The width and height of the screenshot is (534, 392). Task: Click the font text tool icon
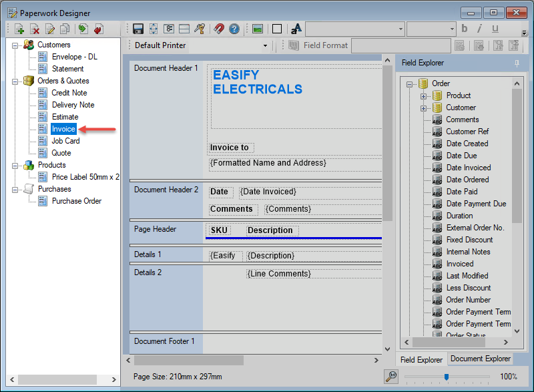coord(296,29)
